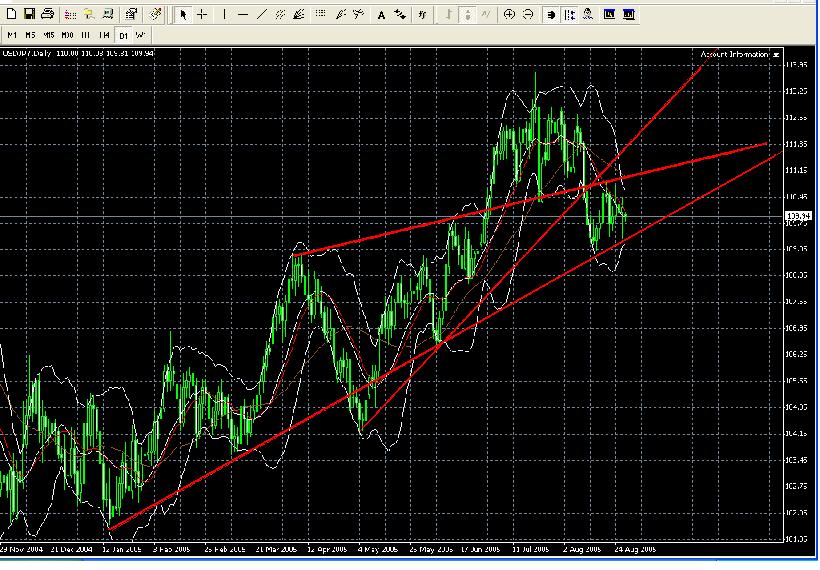
Task: Click the dotted grid drawing tool
Action: [x=321, y=15]
